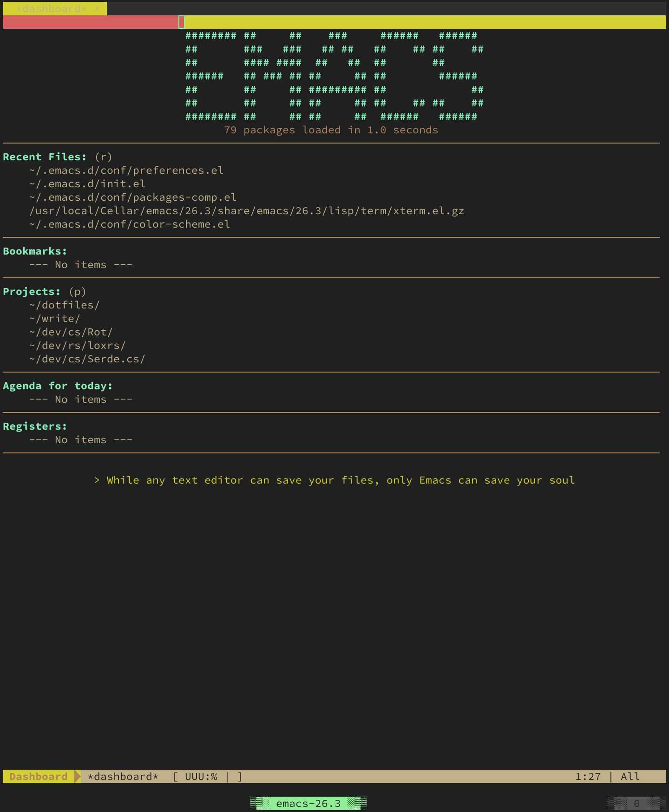Image resolution: width=669 pixels, height=812 pixels.
Task: Open the ~/dotfiles/ project
Action: point(65,305)
